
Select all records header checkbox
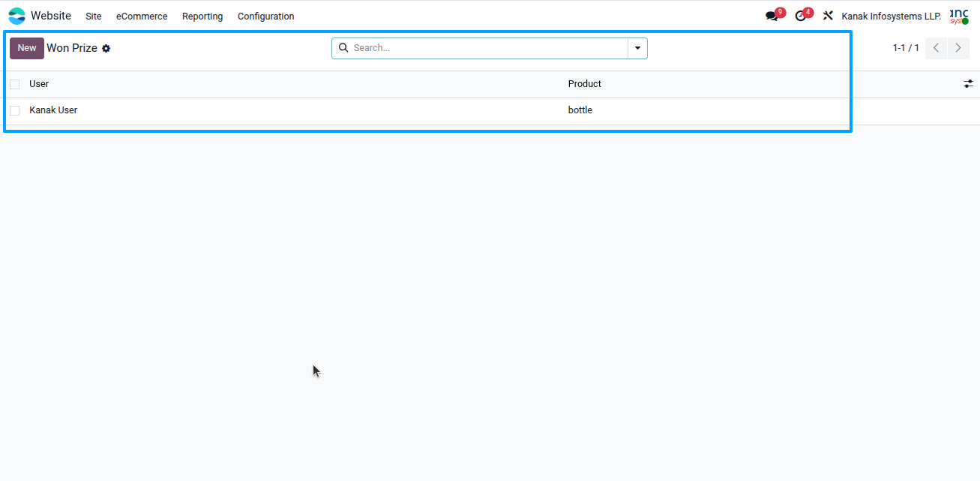(x=15, y=84)
